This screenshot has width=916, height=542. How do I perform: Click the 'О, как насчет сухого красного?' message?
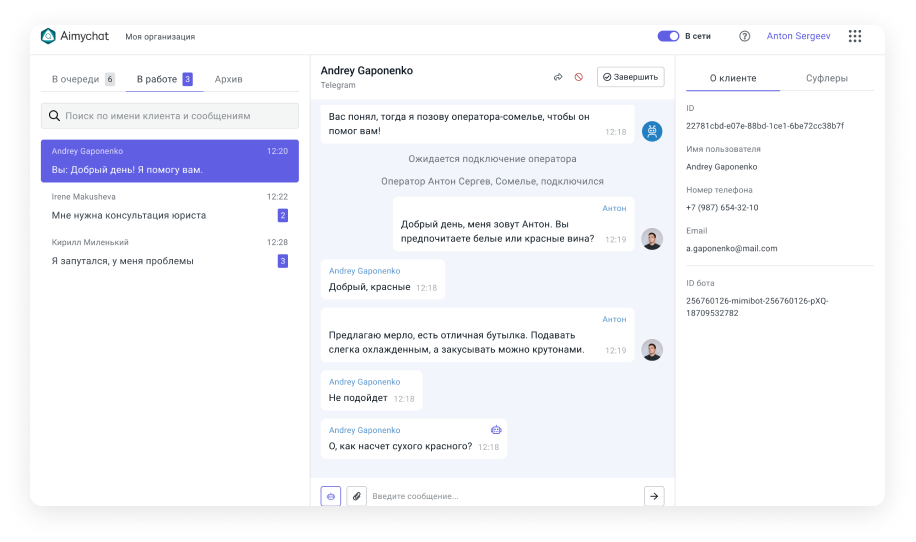coord(414,439)
